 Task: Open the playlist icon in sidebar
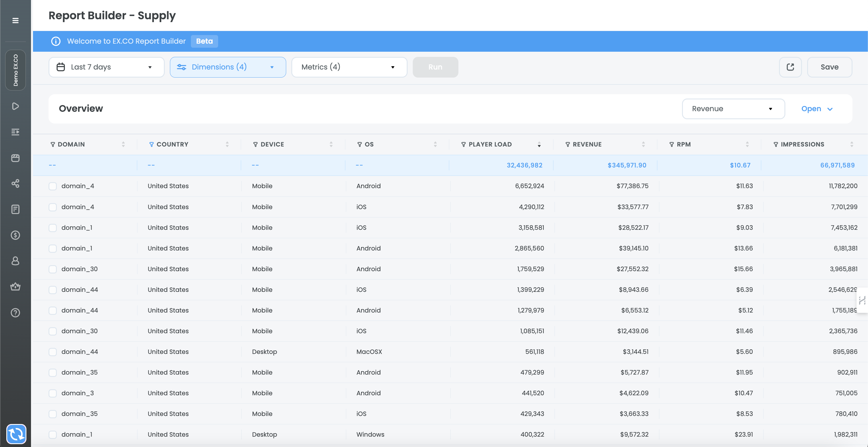(x=15, y=132)
